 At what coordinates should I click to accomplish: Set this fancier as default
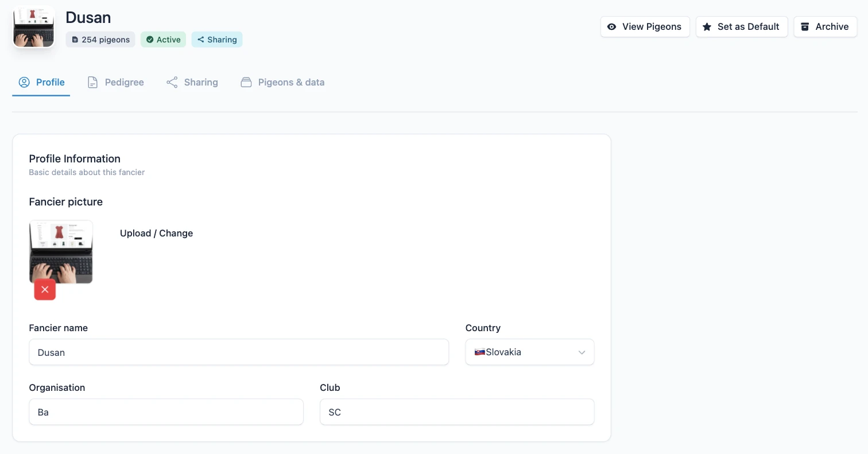(x=742, y=26)
